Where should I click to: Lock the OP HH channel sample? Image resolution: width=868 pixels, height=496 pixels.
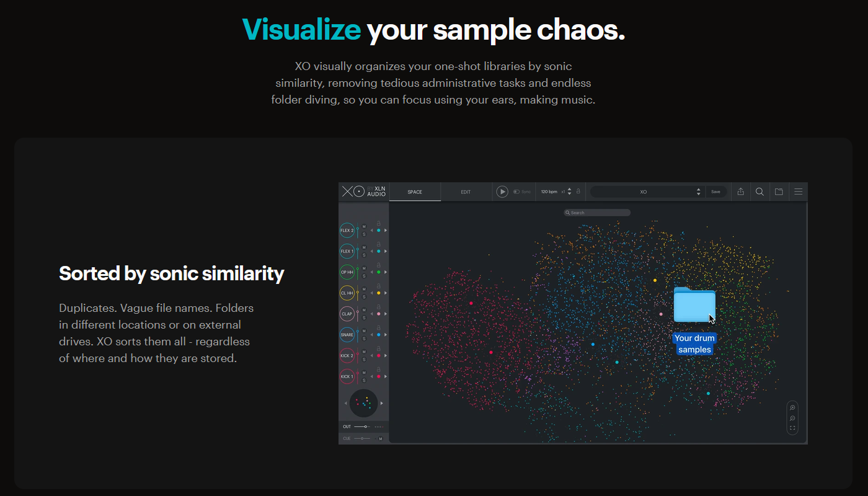(x=379, y=265)
